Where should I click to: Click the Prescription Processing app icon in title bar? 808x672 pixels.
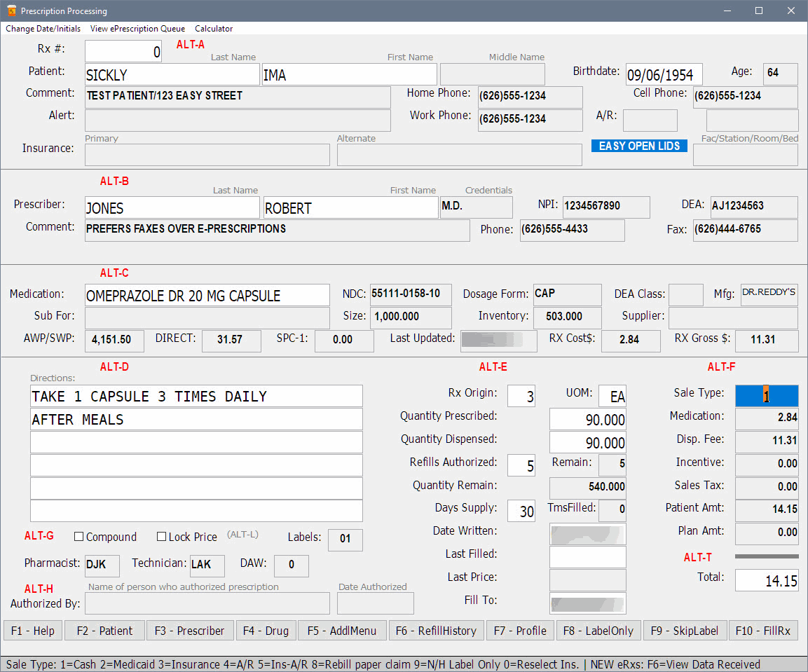click(x=11, y=11)
